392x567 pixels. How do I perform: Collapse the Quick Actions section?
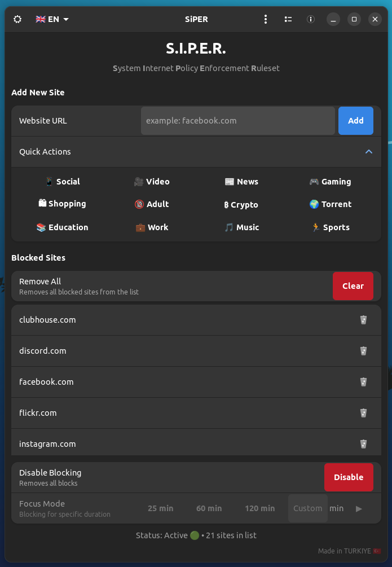[368, 152]
